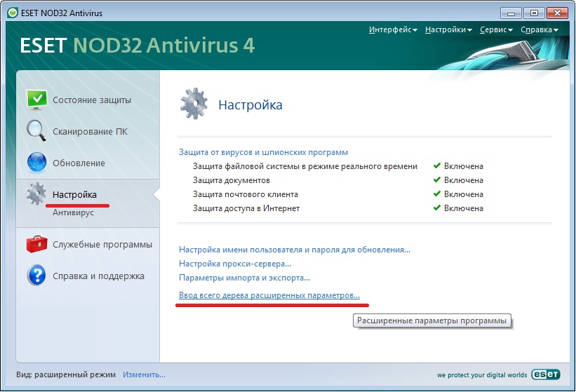Click the ESET logo in bottom right
The height and width of the screenshot is (392, 576).
click(x=544, y=374)
